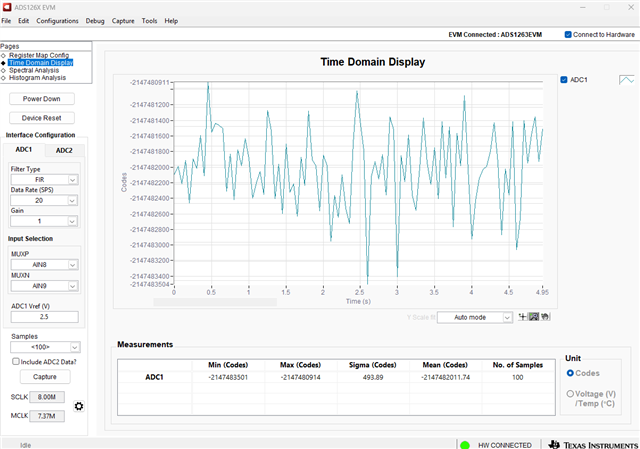Image resolution: width=640 pixels, height=449 pixels.
Task: Click the ADC1 row label in Measurements
Action: click(x=154, y=377)
